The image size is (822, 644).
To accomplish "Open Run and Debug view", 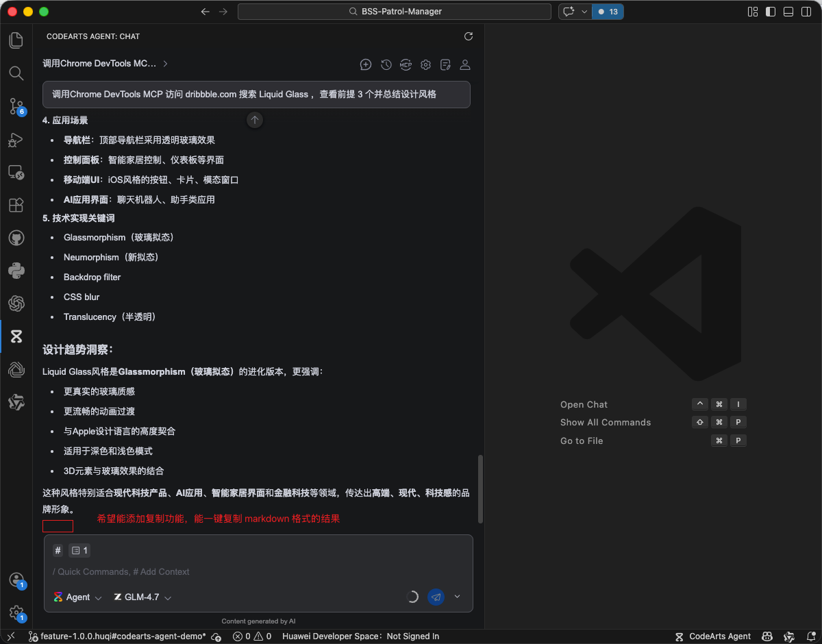I will pyautogui.click(x=16, y=140).
